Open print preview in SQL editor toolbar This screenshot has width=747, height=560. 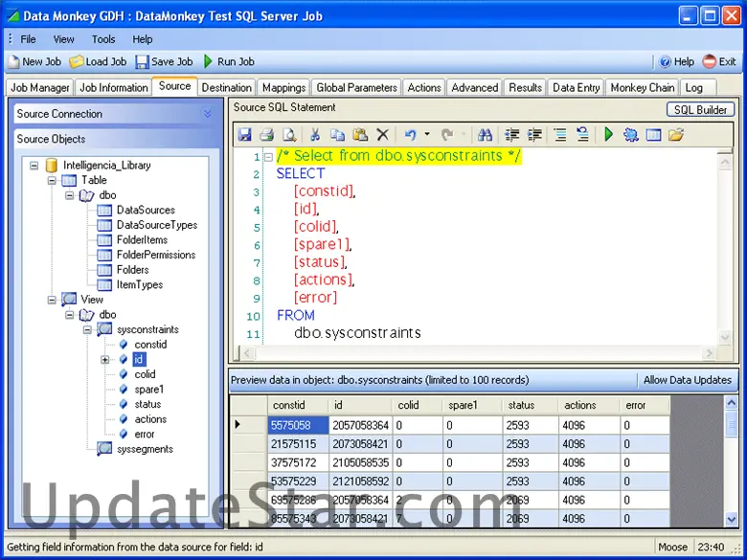point(289,135)
